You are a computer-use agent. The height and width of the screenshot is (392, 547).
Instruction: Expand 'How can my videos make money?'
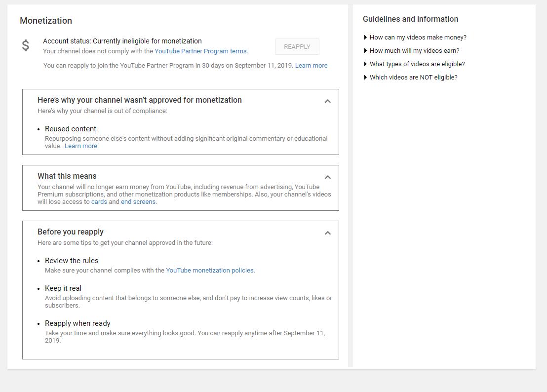[415, 38]
